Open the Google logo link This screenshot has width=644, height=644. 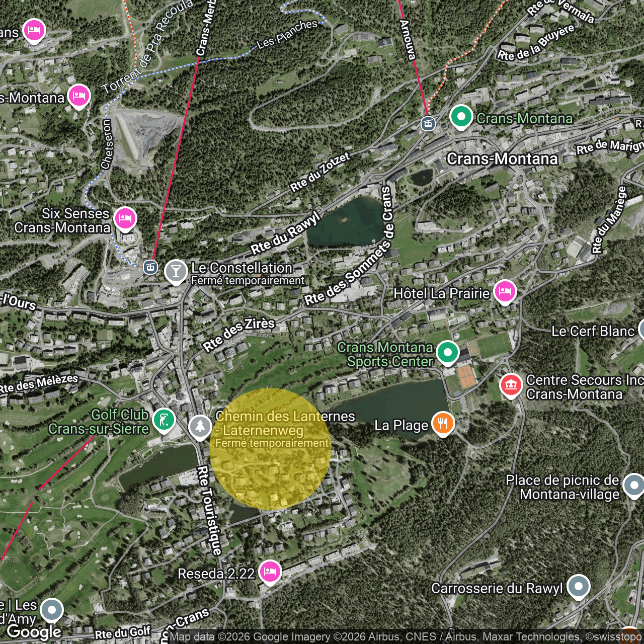click(34, 631)
